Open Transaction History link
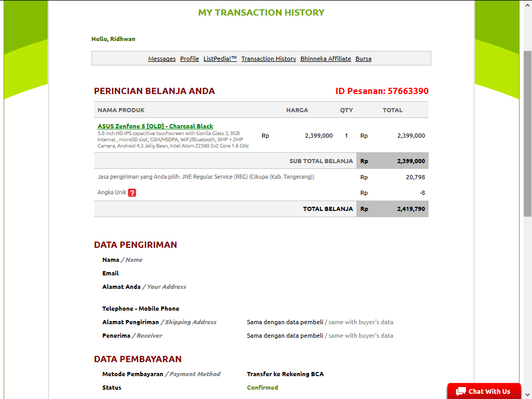 (x=269, y=59)
